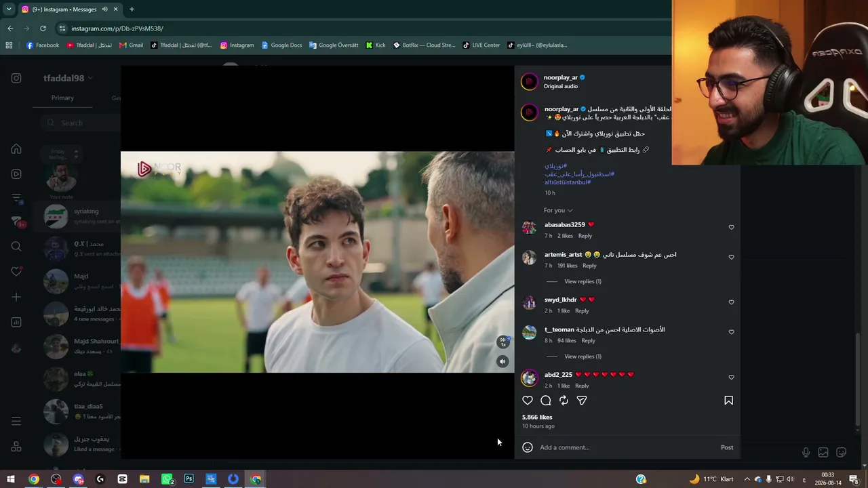The width and height of the screenshot is (868, 488).
Task: Open the #altüstüistanbul hashtag
Action: [568, 182]
